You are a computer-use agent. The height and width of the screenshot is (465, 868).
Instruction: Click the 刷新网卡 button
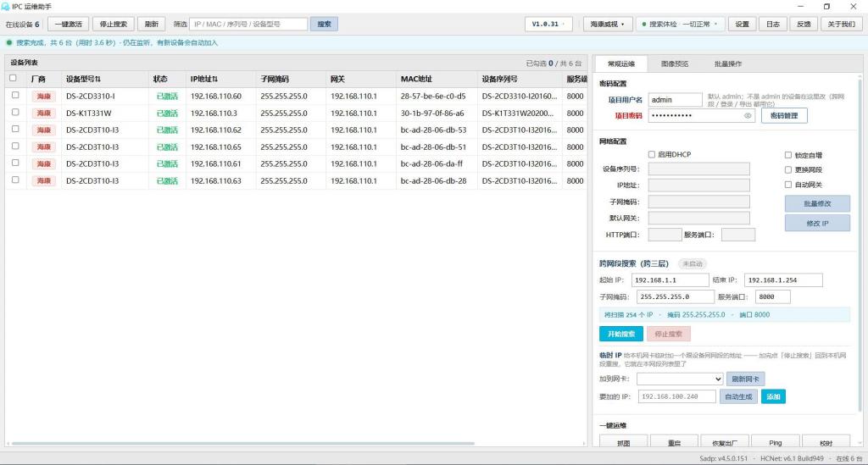tap(745, 379)
